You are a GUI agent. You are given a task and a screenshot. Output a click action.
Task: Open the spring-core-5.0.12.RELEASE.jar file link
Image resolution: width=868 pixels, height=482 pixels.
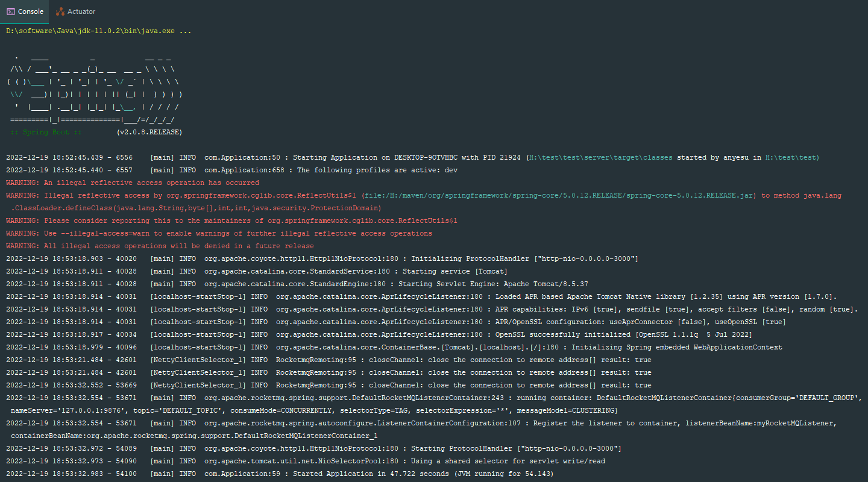tap(559, 195)
